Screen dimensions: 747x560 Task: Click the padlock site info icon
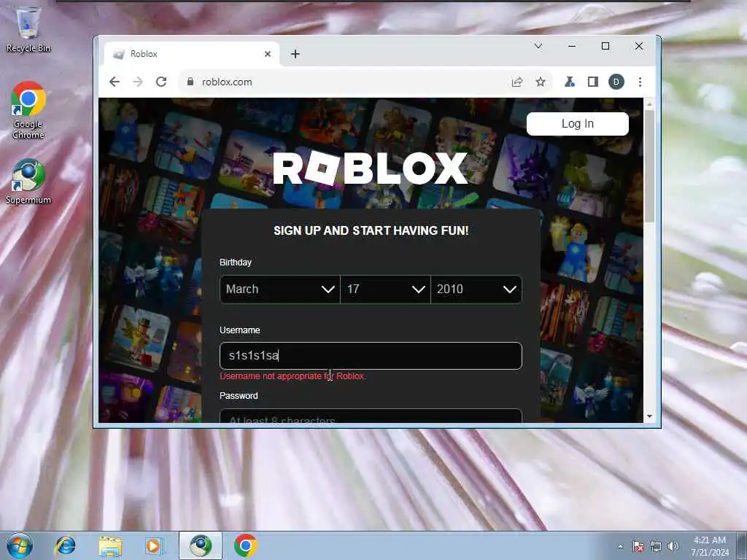pyautogui.click(x=190, y=82)
